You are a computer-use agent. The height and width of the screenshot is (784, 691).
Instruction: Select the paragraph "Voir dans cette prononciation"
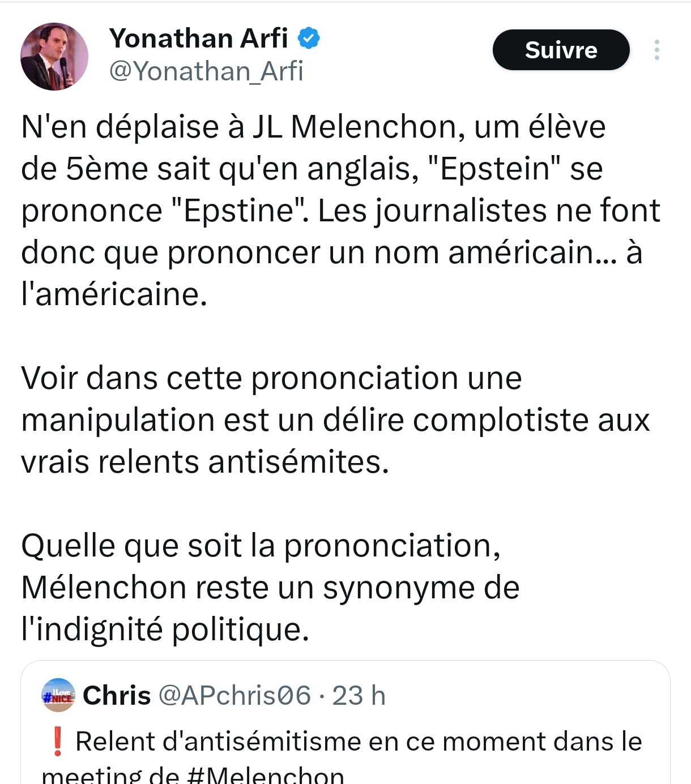pos(334,419)
